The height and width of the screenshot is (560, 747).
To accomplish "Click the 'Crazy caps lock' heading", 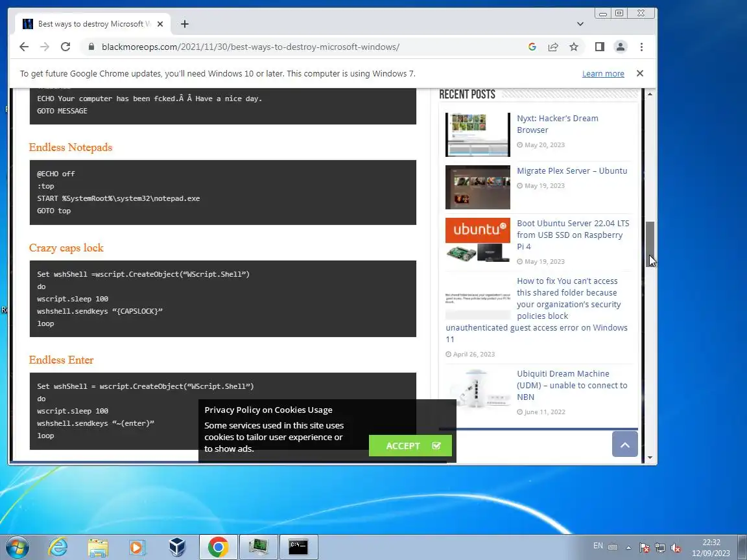I will pos(66,248).
